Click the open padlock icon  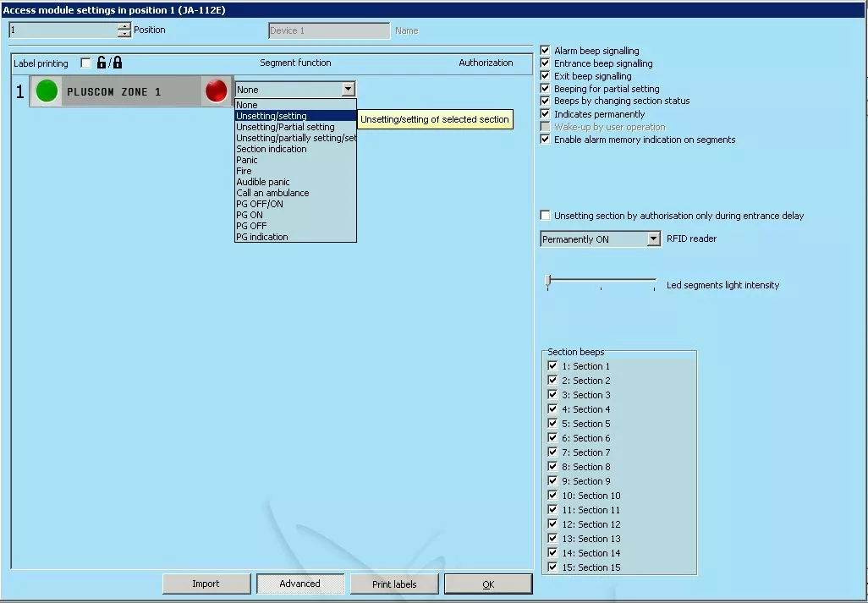(x=102, y=63)
